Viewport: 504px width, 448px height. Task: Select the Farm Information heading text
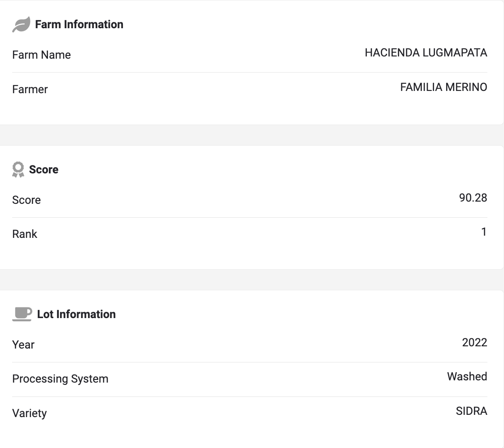tap(79, 24)
